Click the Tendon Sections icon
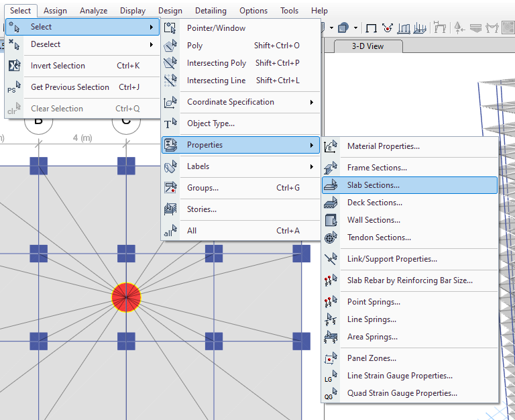 pyautogui.click(x=331, y=238)
